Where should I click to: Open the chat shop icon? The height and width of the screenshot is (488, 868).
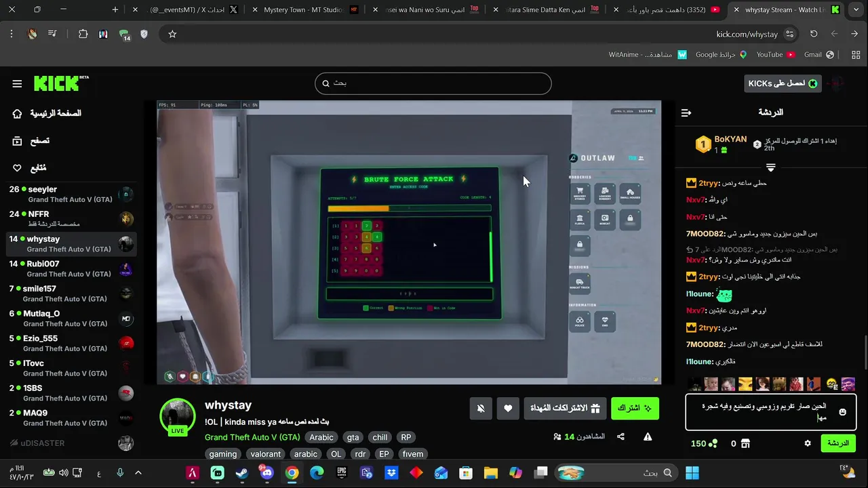745,443
